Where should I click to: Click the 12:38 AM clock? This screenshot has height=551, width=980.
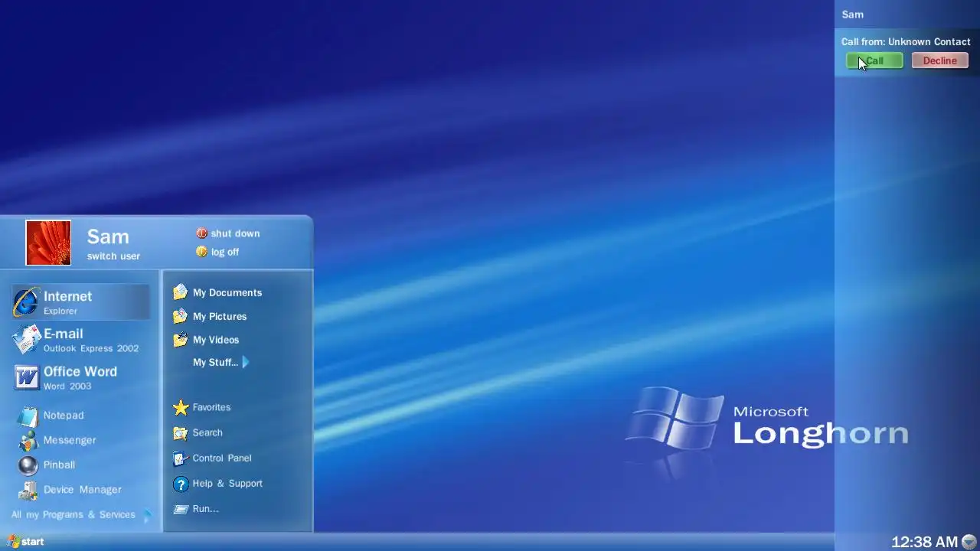point(924,542)
